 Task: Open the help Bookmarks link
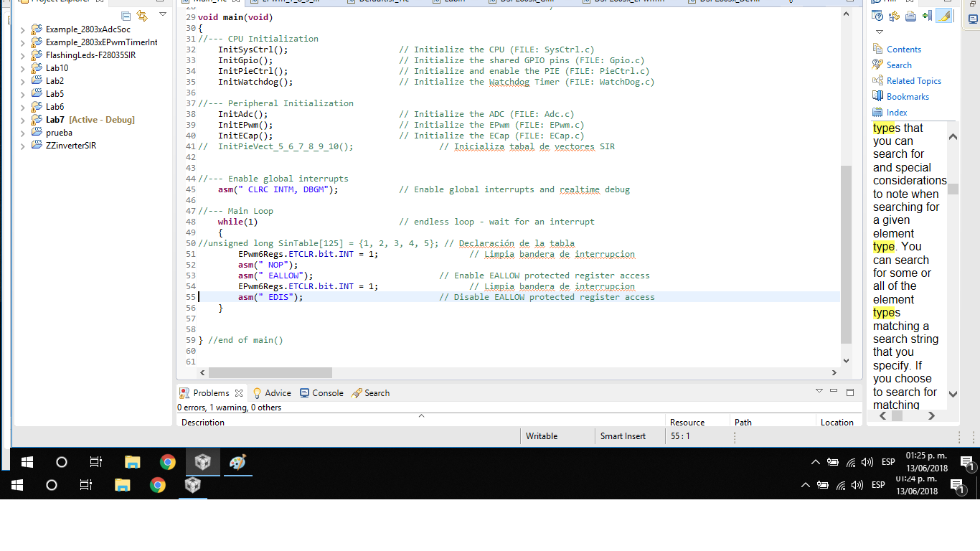pyautogui.click(x=908, y=97)
